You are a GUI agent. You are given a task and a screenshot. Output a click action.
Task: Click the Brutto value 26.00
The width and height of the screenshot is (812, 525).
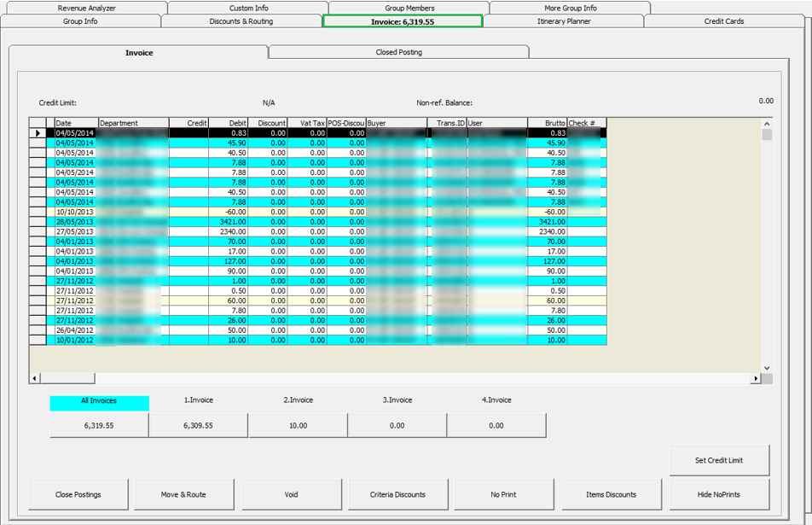pos(548,320)
